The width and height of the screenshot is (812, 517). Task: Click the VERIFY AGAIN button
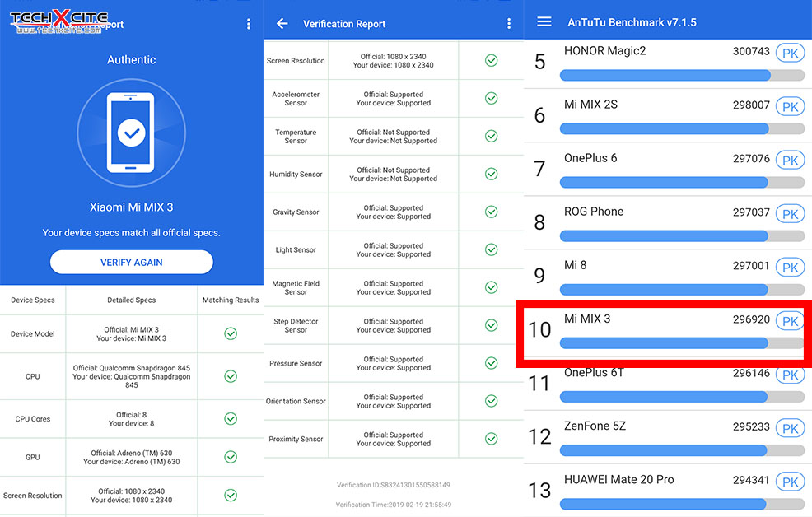tap(132, 263)
